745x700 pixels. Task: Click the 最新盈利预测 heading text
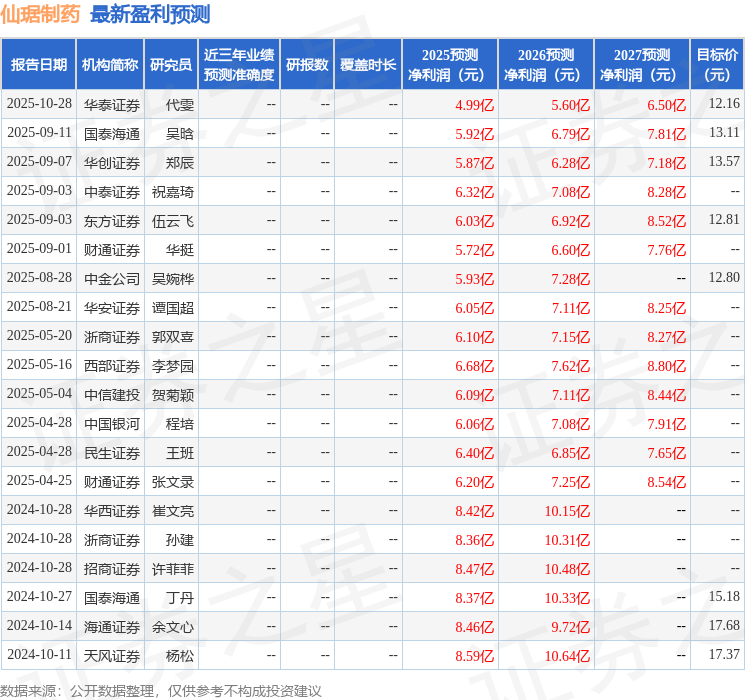150,14
